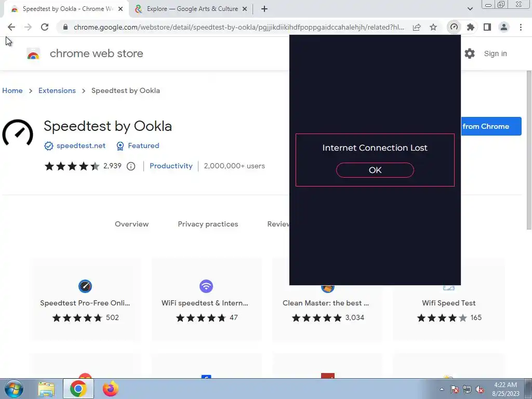Open the tab search dropdown arrow
The height and width of the screenshot is (399, 532).
coord(470,9)
